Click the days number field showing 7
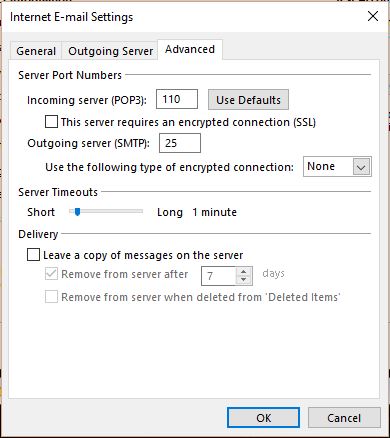Screen dimensions: 390x438 click(219, 276)
